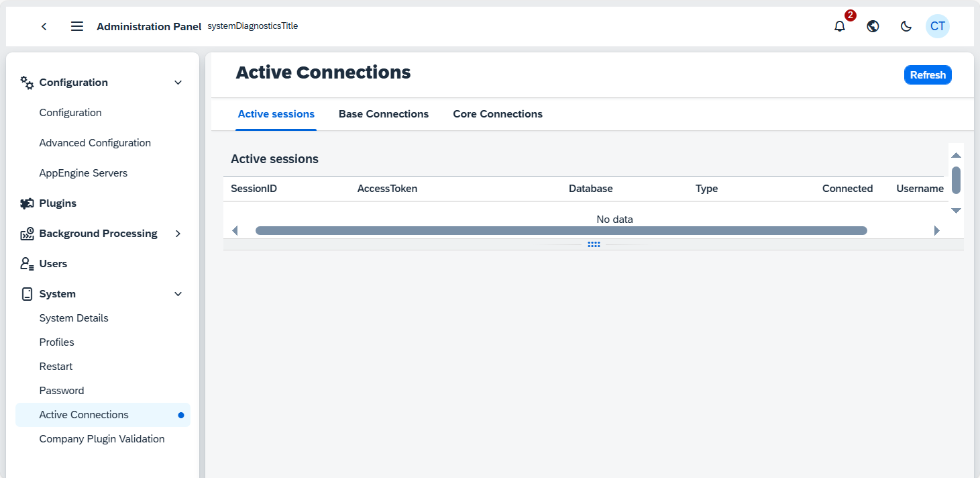The width and height of the screenshot is (980, 478).
Task: Click the back arrow in the top bar
Action: (x=44, y=26)
